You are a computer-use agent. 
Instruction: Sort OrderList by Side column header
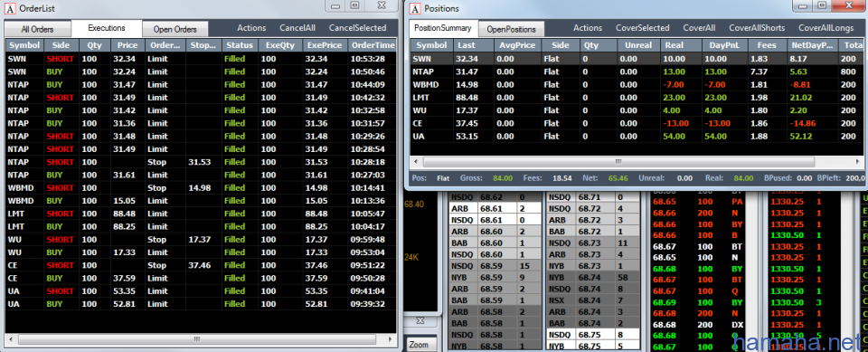click(x=61, y=45)
